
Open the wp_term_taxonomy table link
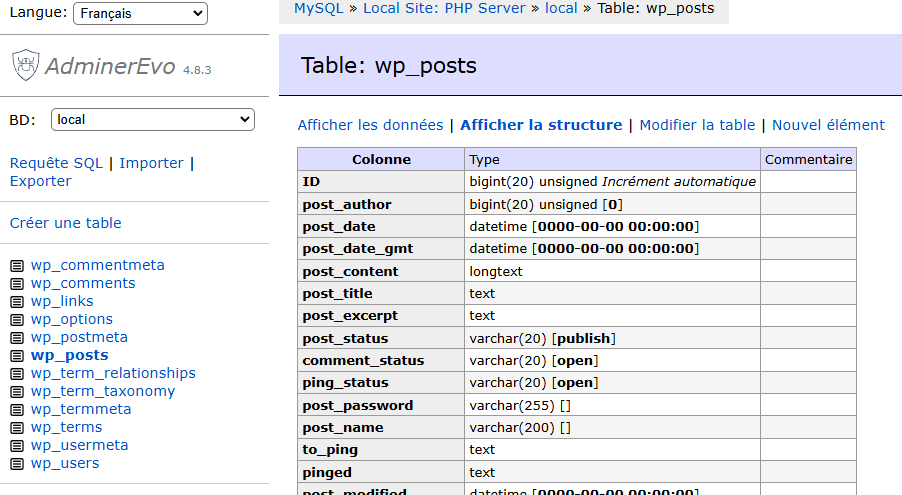pyautogui.click(x=102, y=391)
